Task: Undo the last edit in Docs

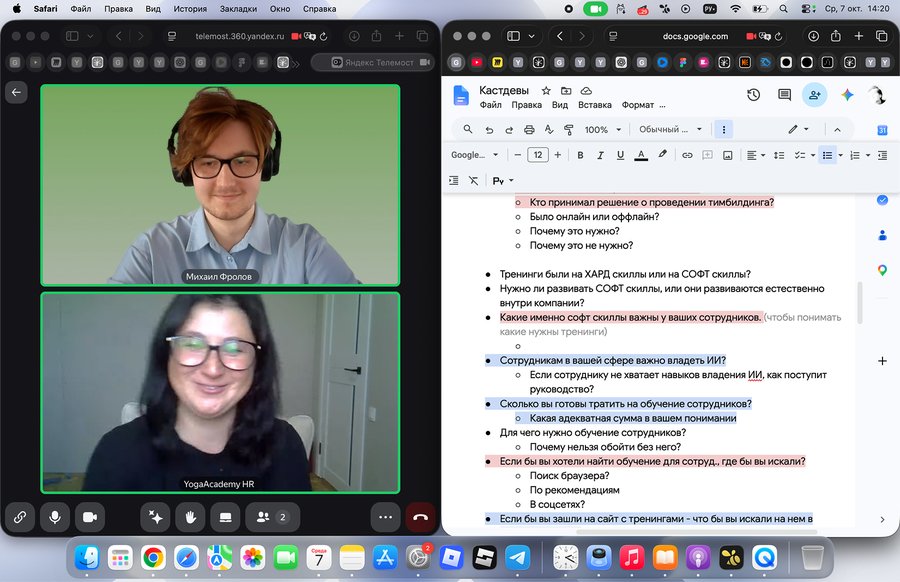Action: (489, 130)
